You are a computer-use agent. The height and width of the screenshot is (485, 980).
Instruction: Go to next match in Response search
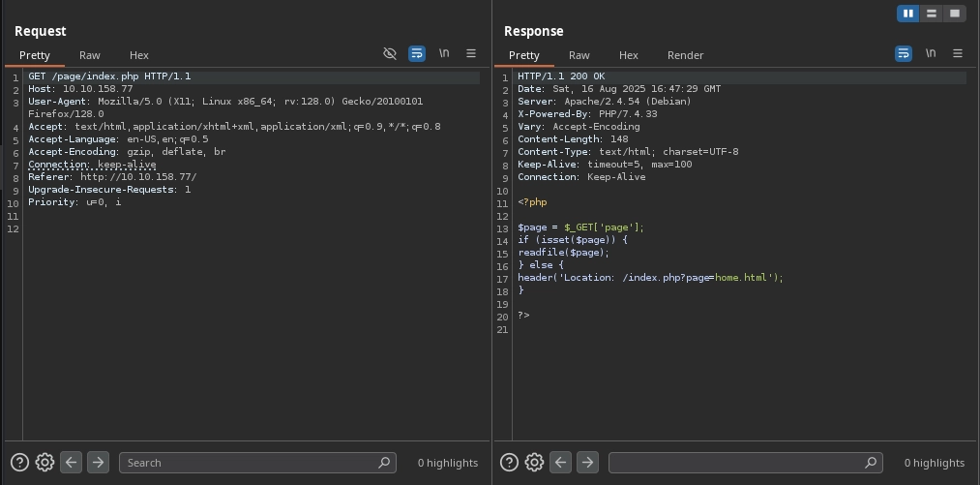pos(587,463)
